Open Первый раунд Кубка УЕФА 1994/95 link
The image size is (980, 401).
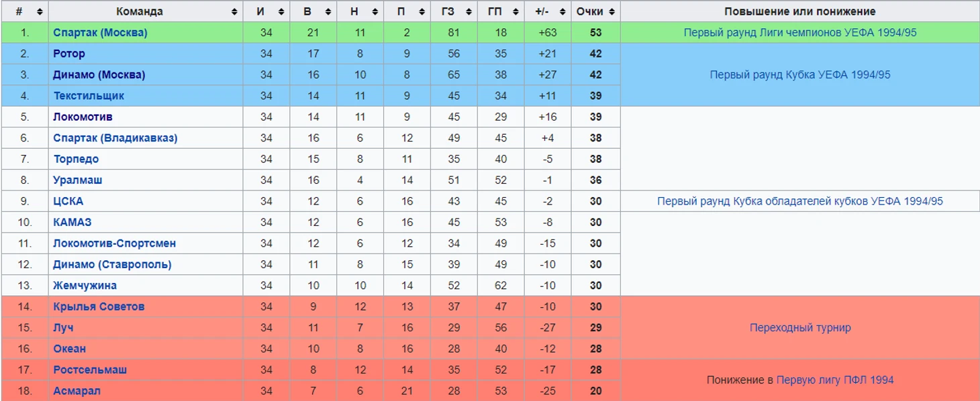pos(800,74)
